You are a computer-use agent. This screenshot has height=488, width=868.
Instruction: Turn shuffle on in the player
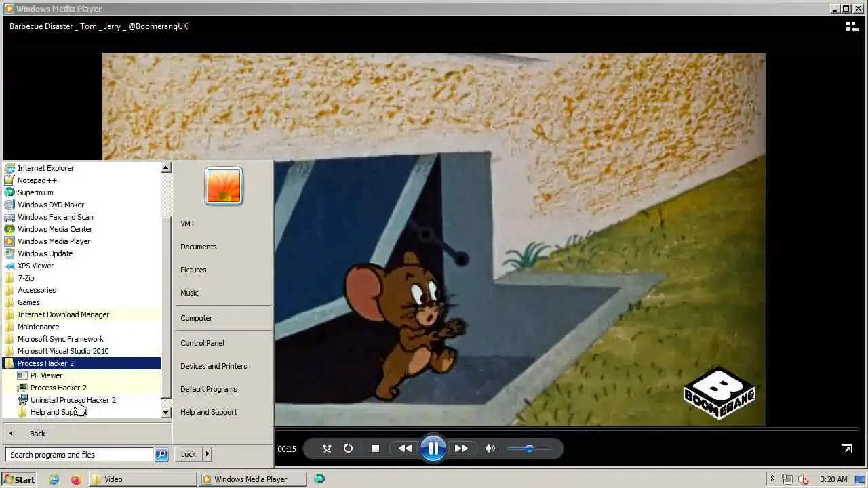coord(327,449)
